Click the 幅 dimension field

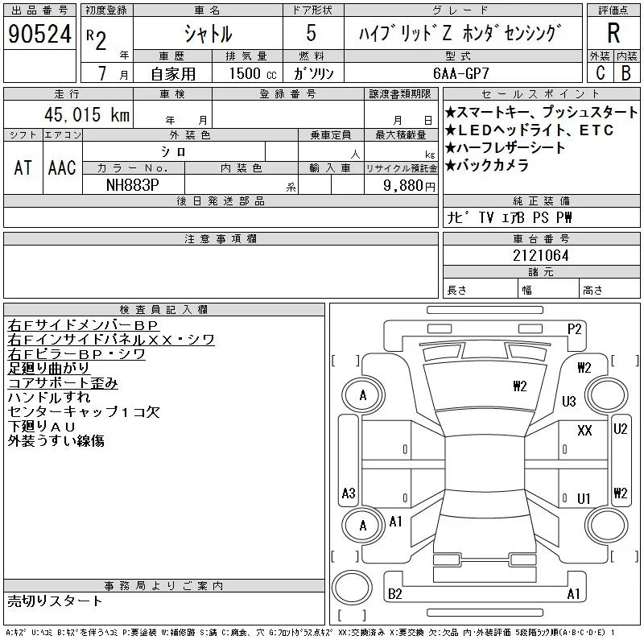pos(548,290)
